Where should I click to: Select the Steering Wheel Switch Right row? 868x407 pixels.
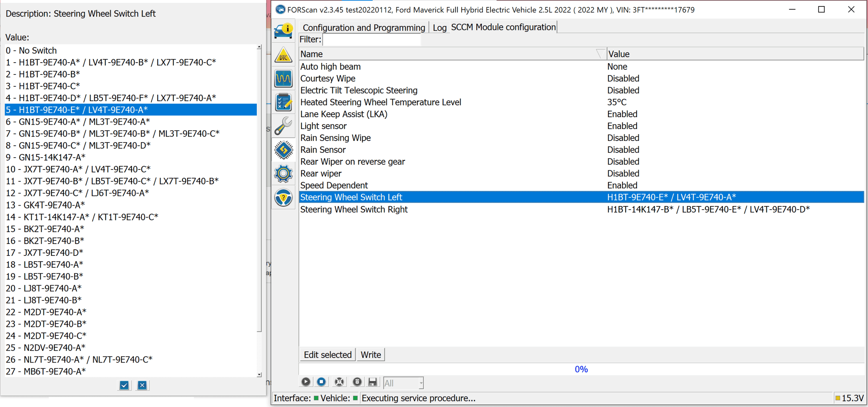coord(582,209)
